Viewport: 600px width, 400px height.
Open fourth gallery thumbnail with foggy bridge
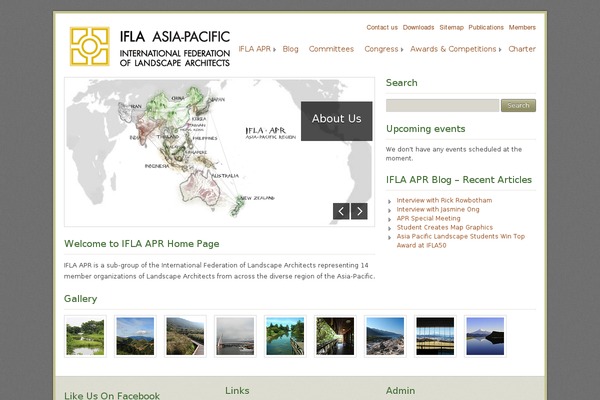[x=235, y=336]
